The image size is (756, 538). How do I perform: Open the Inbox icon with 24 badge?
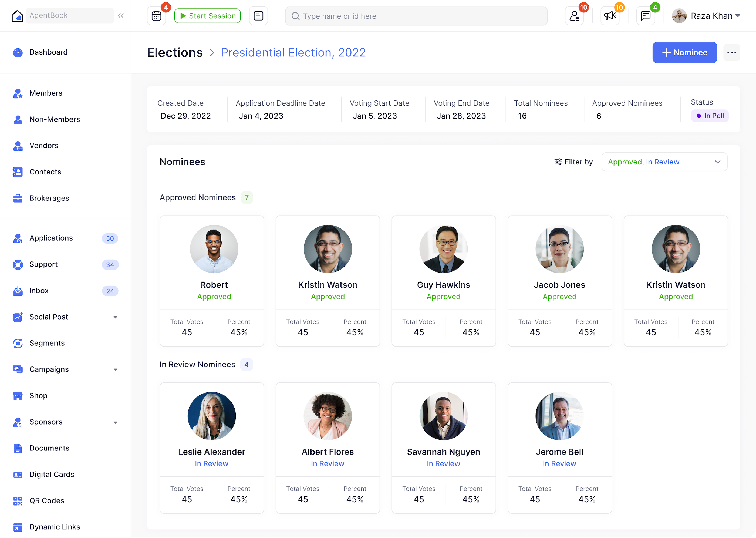pos(18,291)
